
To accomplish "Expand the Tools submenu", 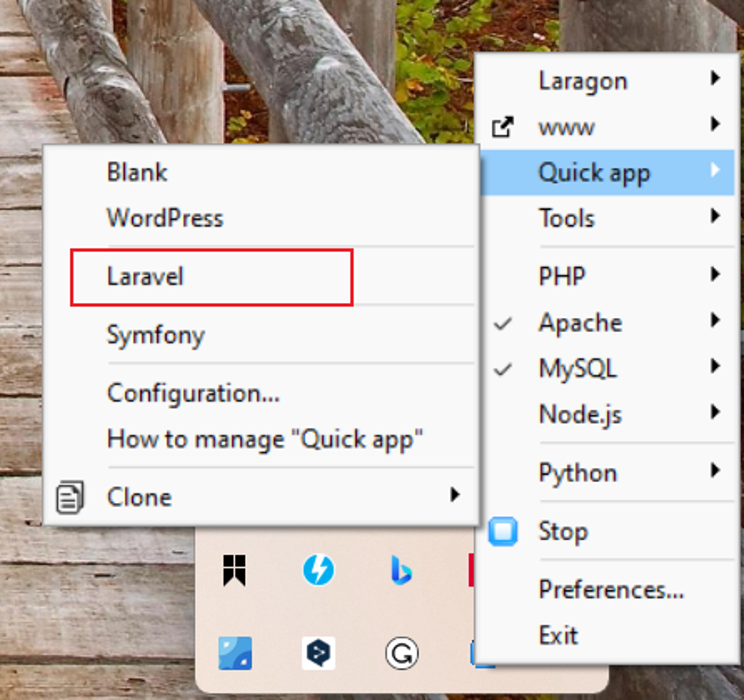I will (607, 218).
